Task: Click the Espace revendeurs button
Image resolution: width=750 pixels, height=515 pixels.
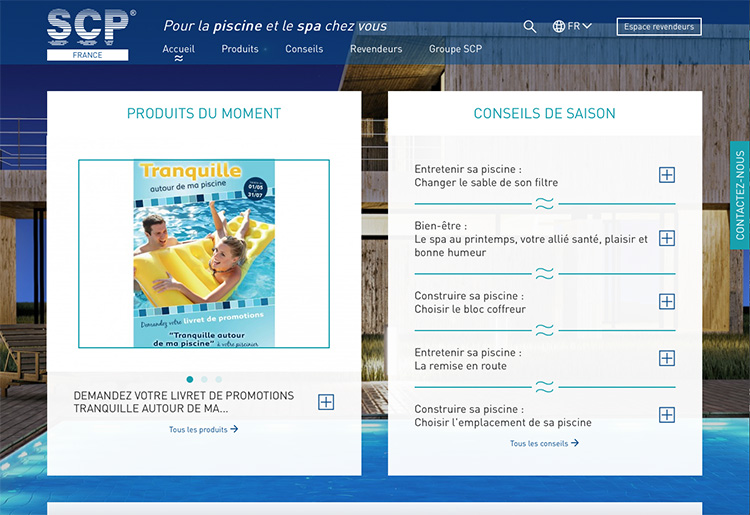Action: click(x=658, y=27)
